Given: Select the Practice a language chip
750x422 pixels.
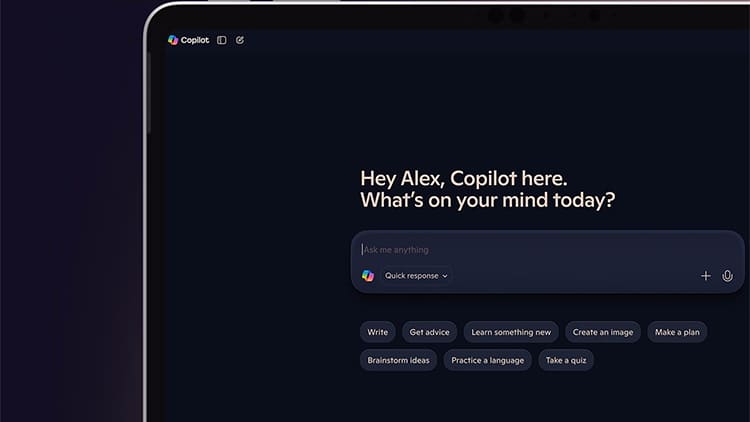Looking at the screenshot, I should [x=488, y=360].
